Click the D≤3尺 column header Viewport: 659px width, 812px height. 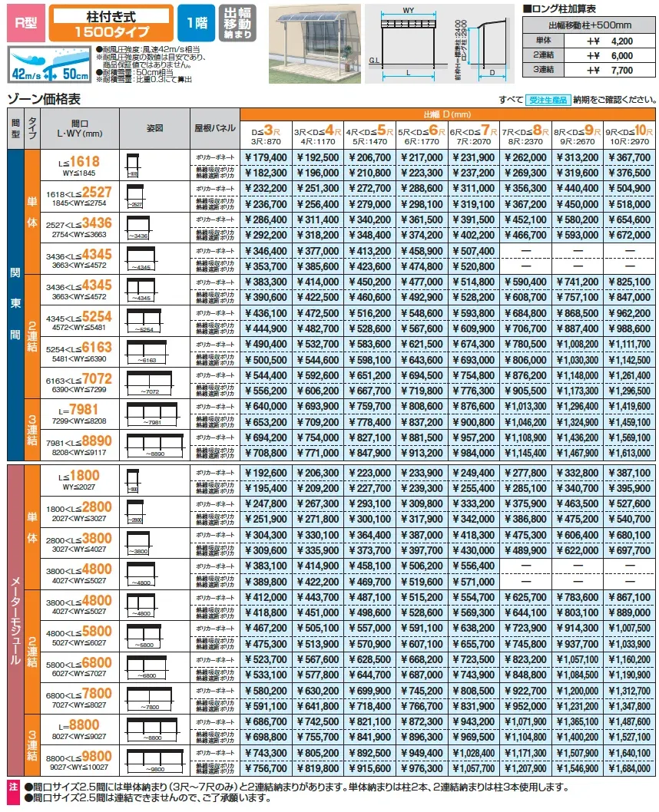tap(266, 135)
